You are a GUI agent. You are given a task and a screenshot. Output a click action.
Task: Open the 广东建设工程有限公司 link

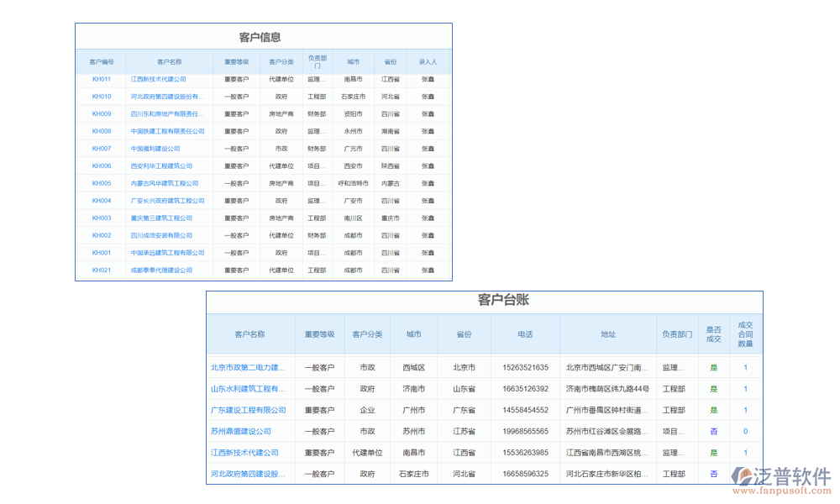[249, 410]
